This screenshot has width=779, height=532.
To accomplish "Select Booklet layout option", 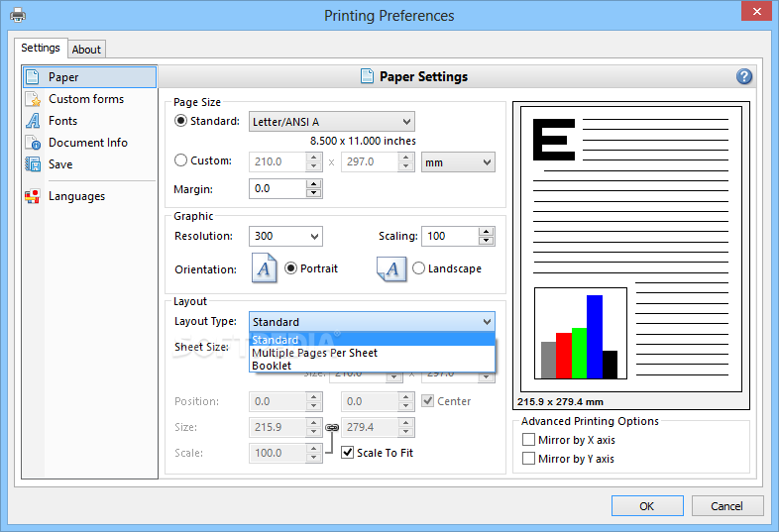I will (372, 366).
